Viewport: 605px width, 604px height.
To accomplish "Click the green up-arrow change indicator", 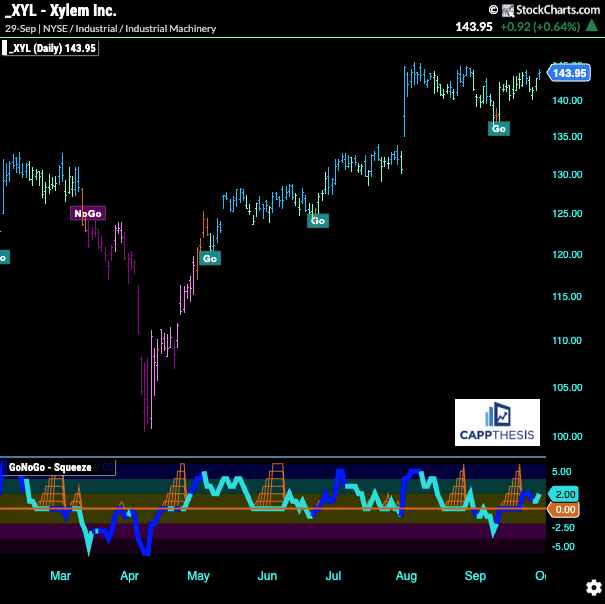I will click(592, 26).
